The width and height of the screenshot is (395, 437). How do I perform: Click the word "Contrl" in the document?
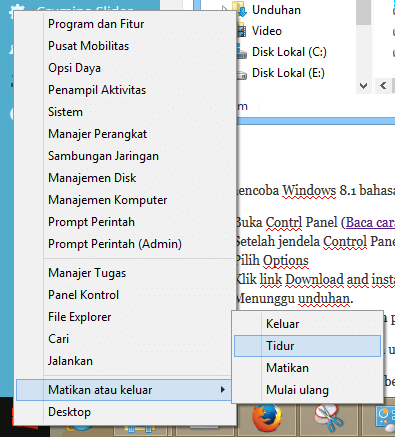pos(283,222)
